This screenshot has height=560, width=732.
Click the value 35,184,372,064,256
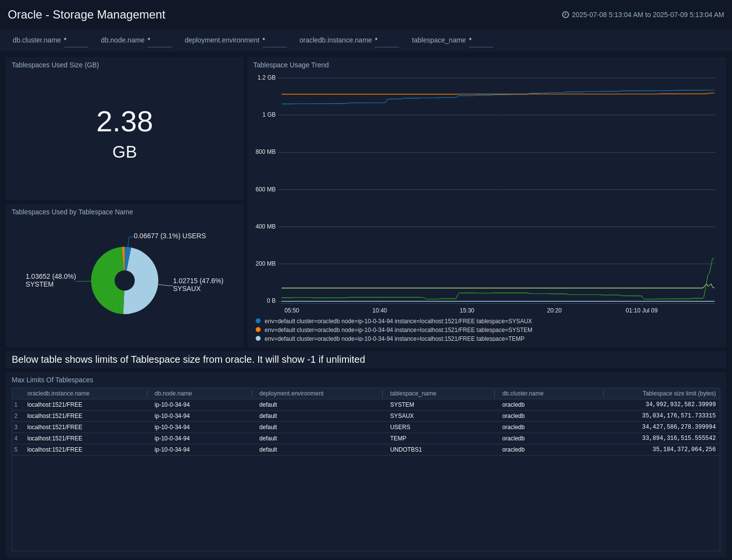684,450
